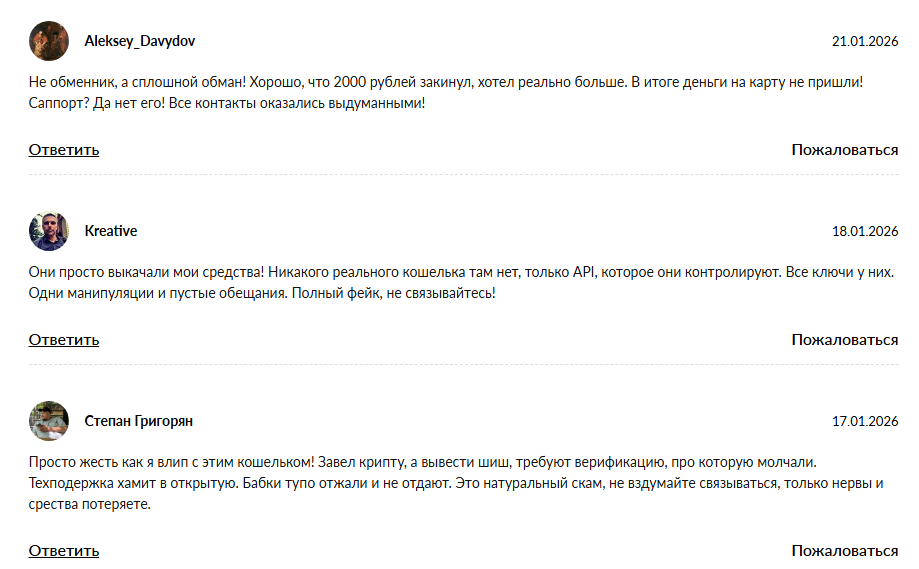The image size is (919, 569).
Task: Select the Степан Григорян author name
Action: [139, 421]
